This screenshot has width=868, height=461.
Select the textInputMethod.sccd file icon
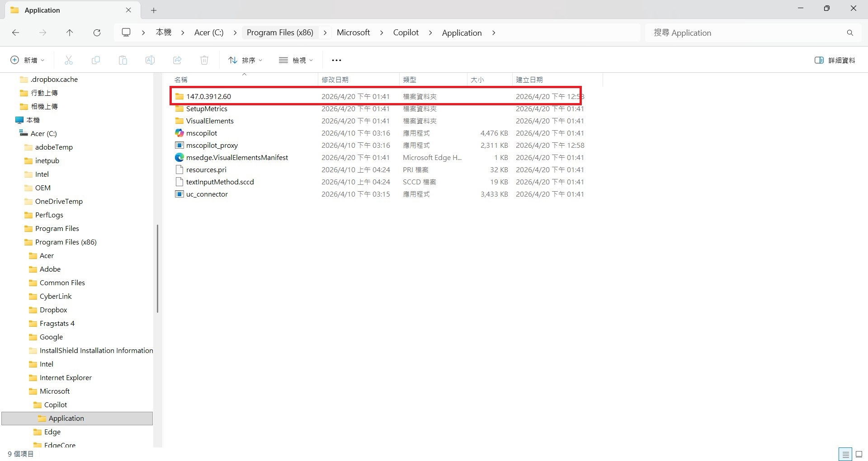179,182
